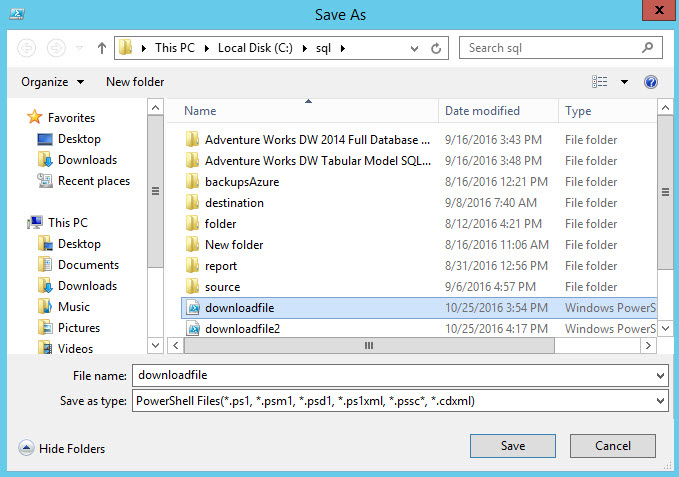The image size is (679, 477).
Task: Click the Up one level arrow icon
Action: tap(102, 48)
